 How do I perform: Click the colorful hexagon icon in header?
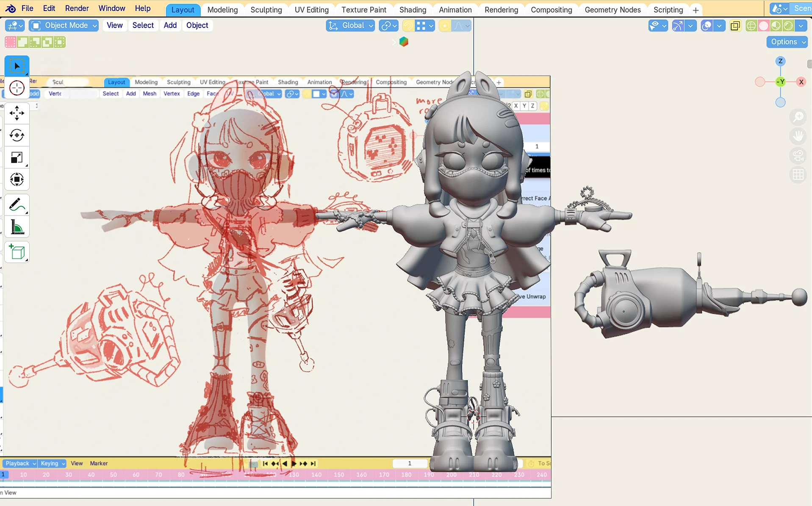click(x=404, y=41)
